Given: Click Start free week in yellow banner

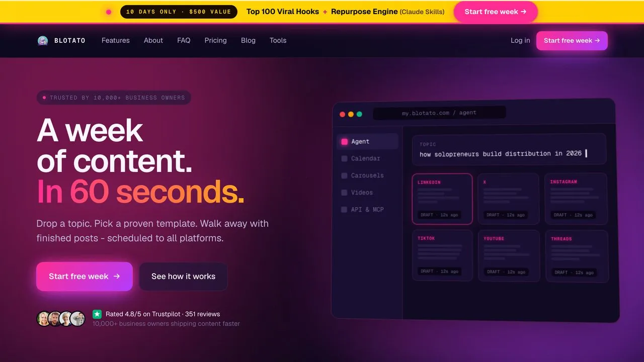Looking at the screenshot, I should tap(496, 12).
